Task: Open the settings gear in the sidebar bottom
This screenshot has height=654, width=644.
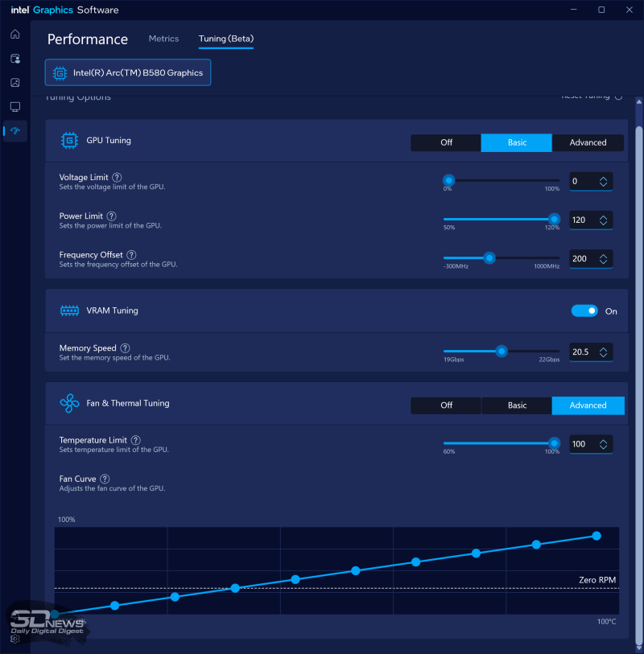Action: point(15,639)
